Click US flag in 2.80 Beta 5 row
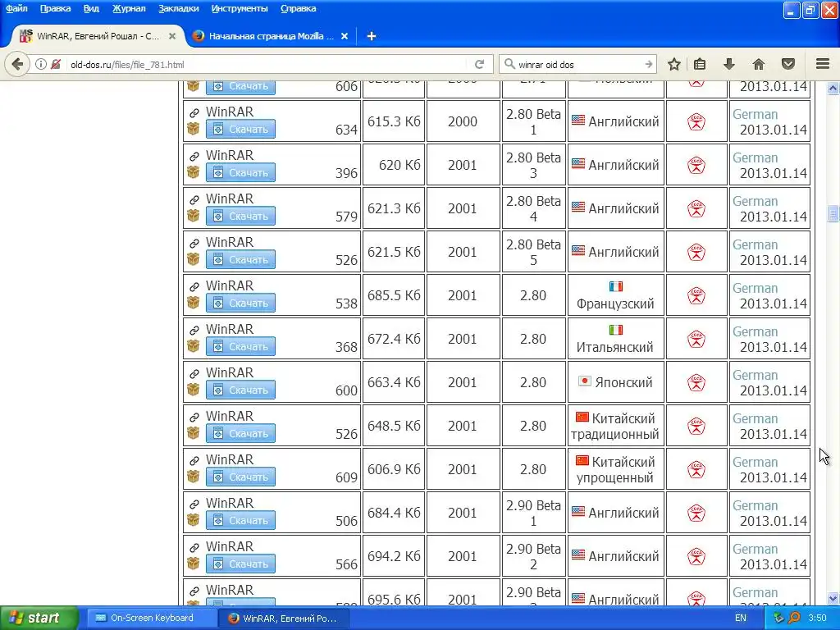This screenshot has width=840, height=630. 578,250
